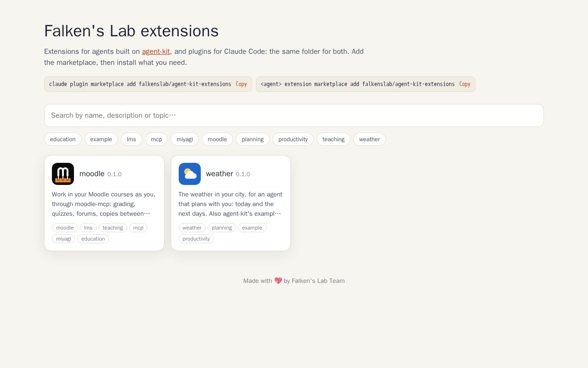Select example tag in weather card
Image resolution: width=588 pixels, height=368 pixels.
252,228
